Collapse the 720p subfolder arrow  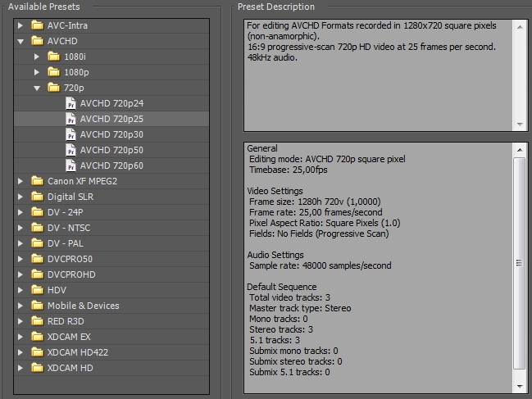(x=37, y=88)
